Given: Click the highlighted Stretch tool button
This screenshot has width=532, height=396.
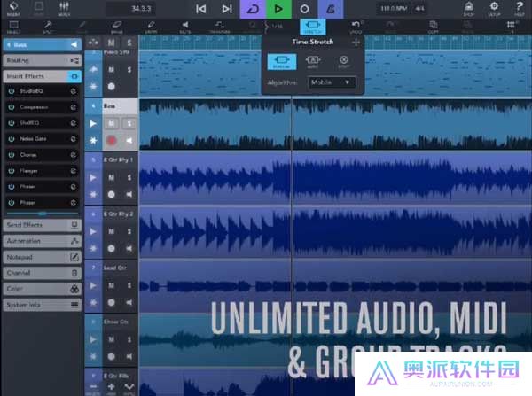Looking at the screenshot, I should [313, 27].
